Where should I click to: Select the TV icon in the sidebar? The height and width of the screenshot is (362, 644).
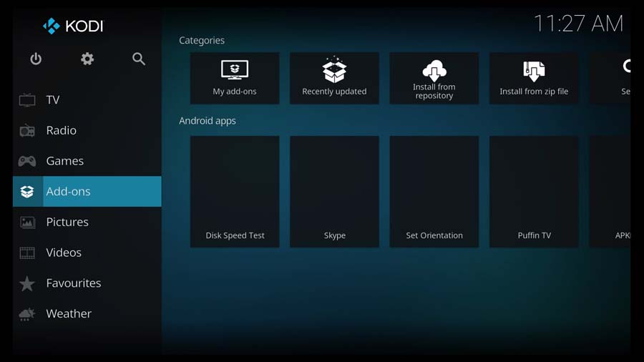27,99
